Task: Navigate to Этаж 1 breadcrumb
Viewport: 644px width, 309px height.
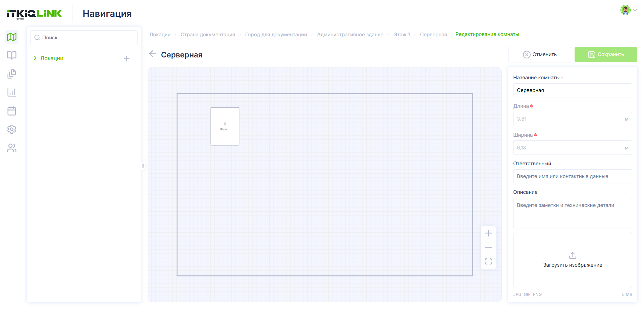Action: (401, 35)
